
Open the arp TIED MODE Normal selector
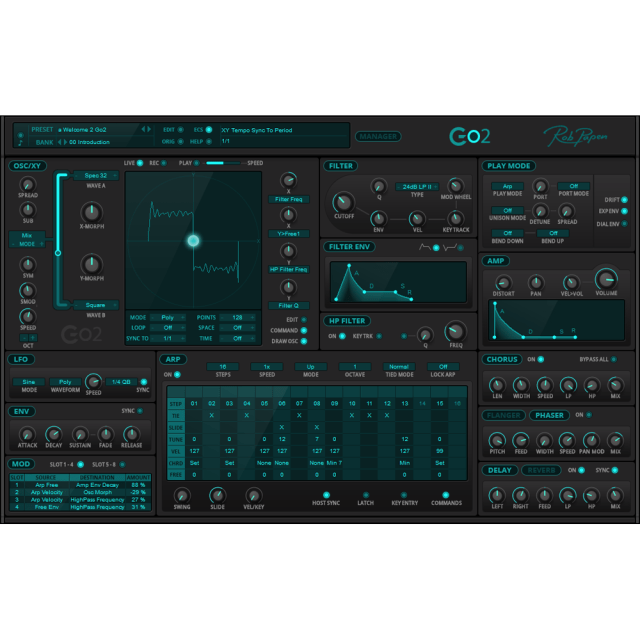click(399, 367)
